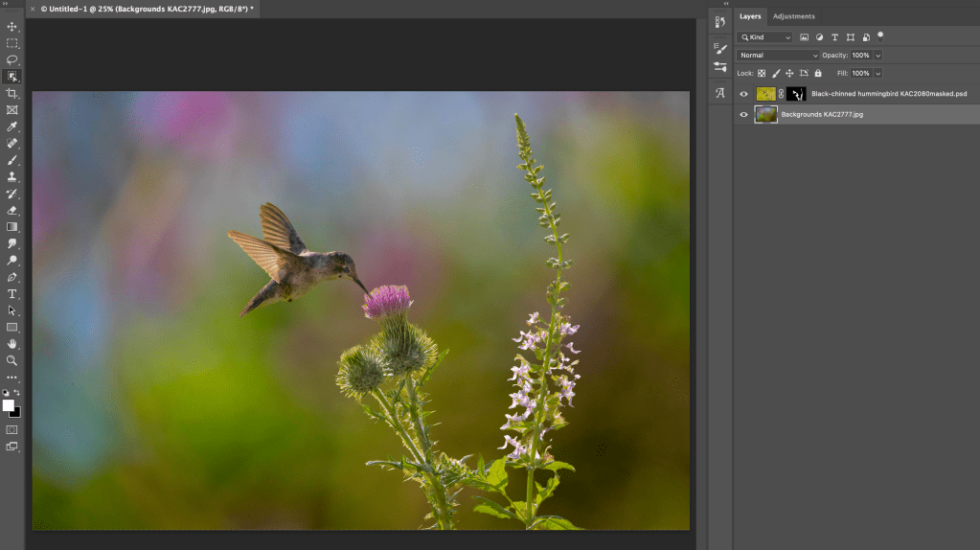This screenshot has height=550, width=980.
Task: Activate the Zoom tool
Action: click(12, 360)
